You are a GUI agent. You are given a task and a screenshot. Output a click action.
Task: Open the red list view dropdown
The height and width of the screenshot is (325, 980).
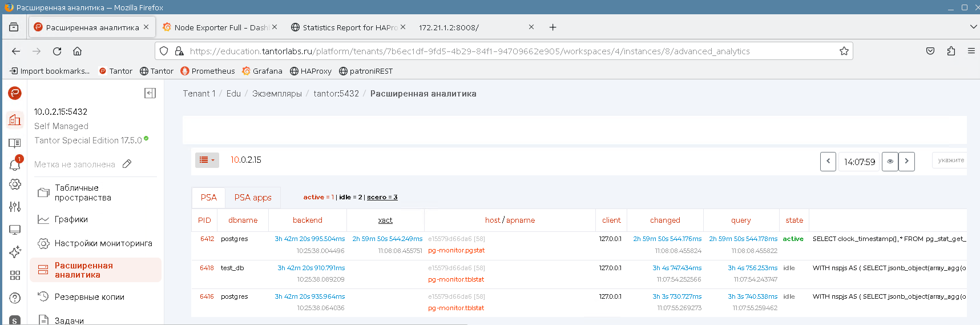click(207, 160)
